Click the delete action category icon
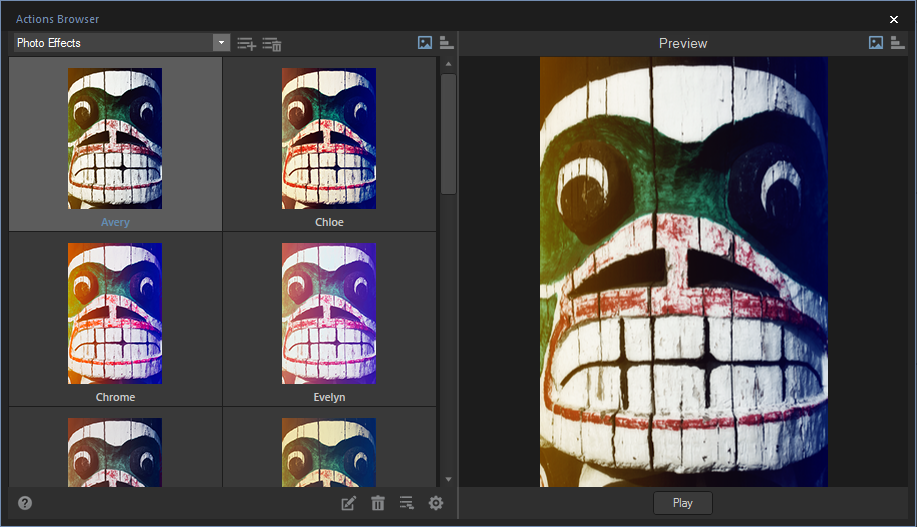The height and width of the screenshot is (527, 917). click(x=272, y=43)
